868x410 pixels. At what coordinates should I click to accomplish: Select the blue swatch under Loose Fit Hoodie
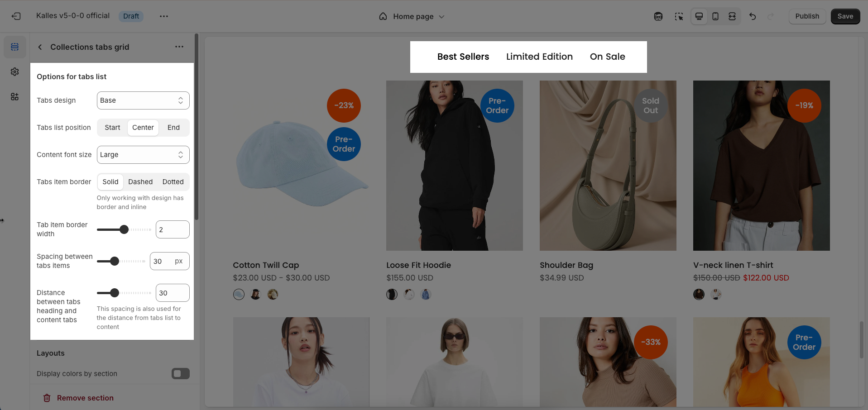[426, 295]
